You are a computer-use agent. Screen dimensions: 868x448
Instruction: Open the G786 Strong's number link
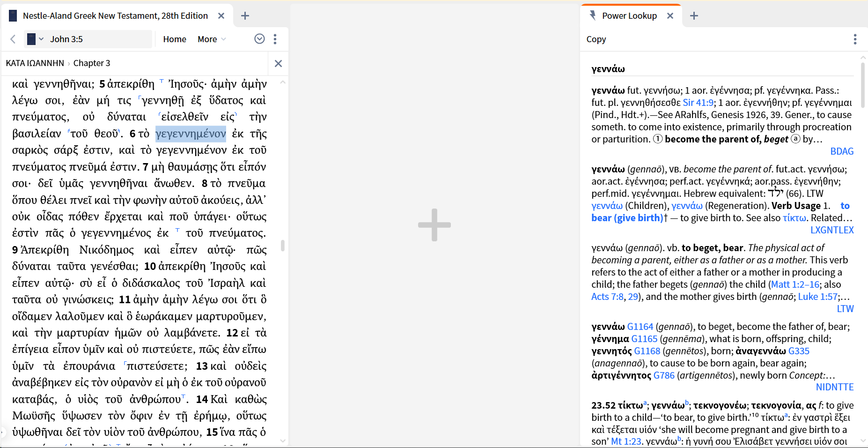[x=664, y=375]
